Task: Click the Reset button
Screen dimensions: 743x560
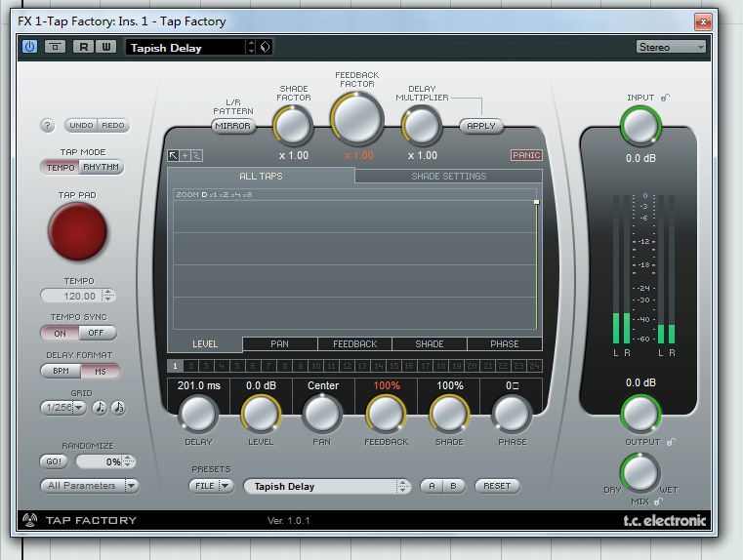Action: (497, 486)
